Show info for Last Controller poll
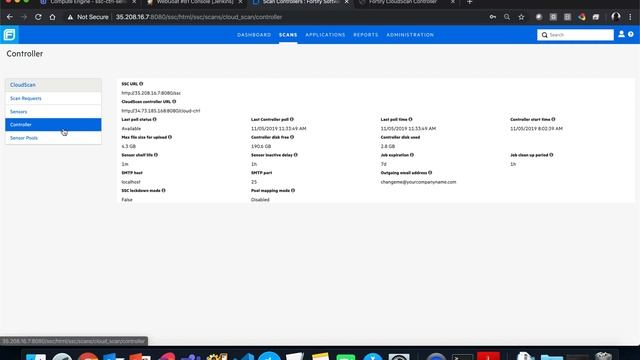The image size is (640, 360). pyautogui.click(x=291, y=119)
